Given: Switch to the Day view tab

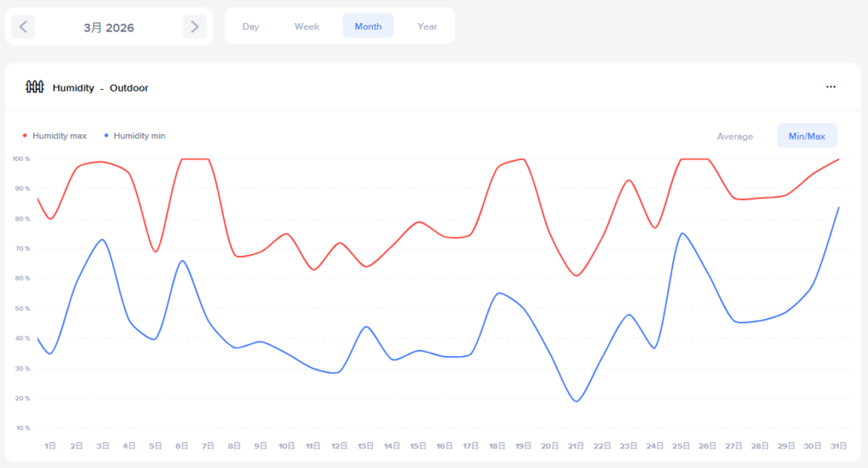Looking at the screenshot, I should (x=251, y=26).
